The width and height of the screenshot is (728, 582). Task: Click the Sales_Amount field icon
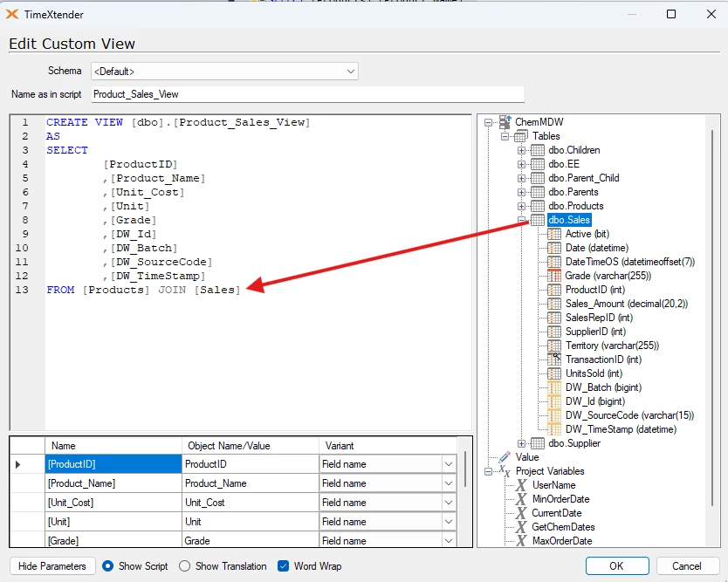(554, 304)
